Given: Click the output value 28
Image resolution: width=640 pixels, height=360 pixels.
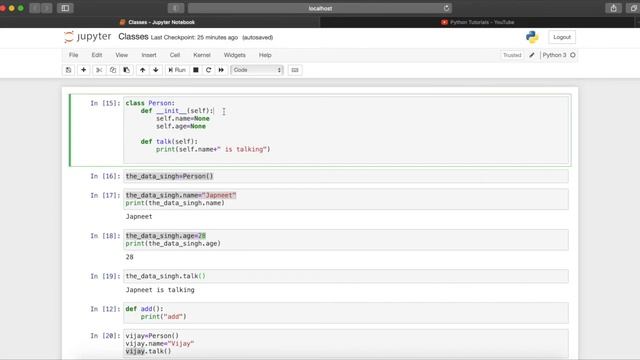Looking at the screenshot, I should 129,257.
